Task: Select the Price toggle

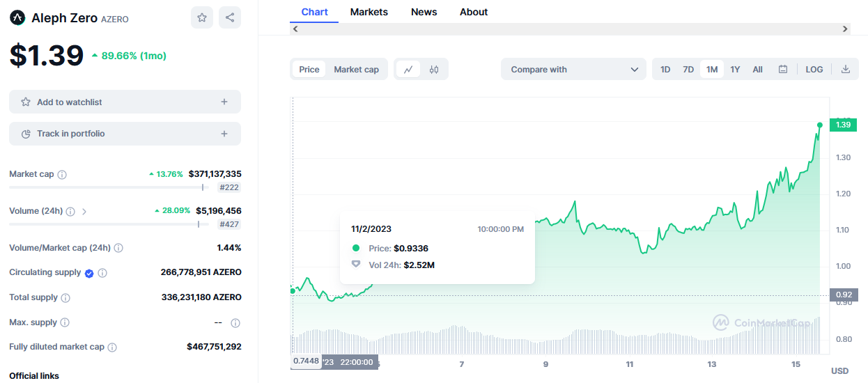Action: tap(309, 70)
